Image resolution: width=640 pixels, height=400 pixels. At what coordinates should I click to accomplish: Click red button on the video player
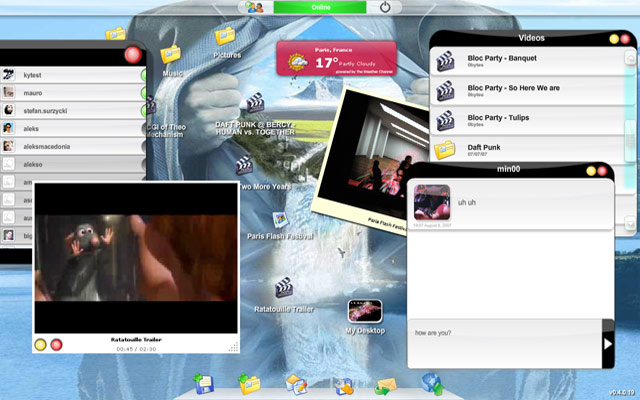pyautogui.click(x=56, y=345)
